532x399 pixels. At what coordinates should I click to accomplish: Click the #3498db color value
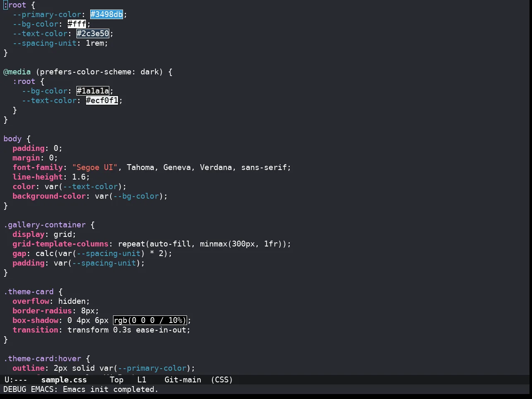pos(106,15)
